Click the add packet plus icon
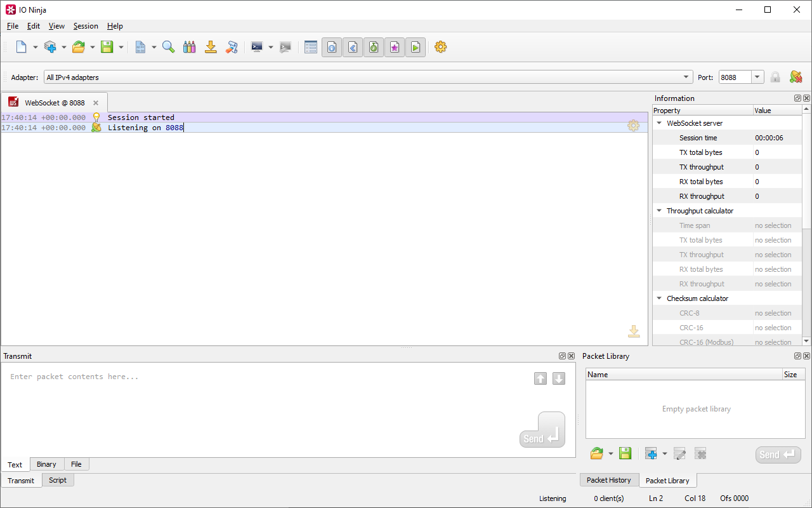 tap(651, 453)
